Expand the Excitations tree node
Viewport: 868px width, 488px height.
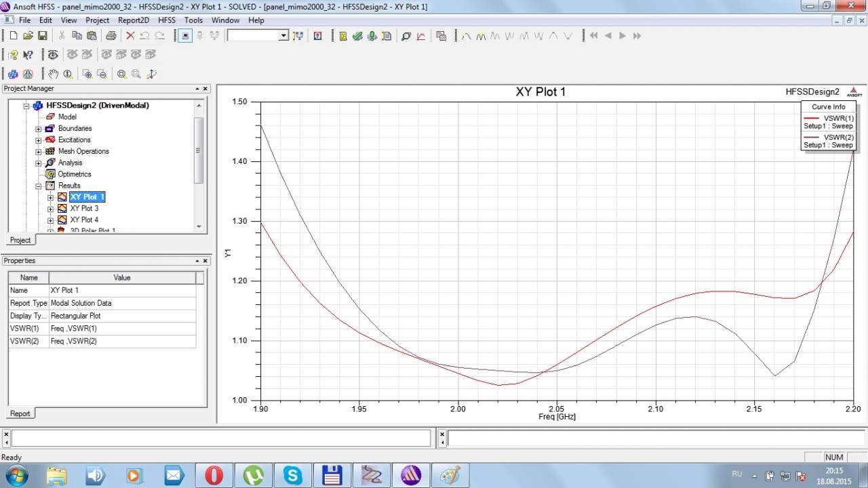click(39, 140)
